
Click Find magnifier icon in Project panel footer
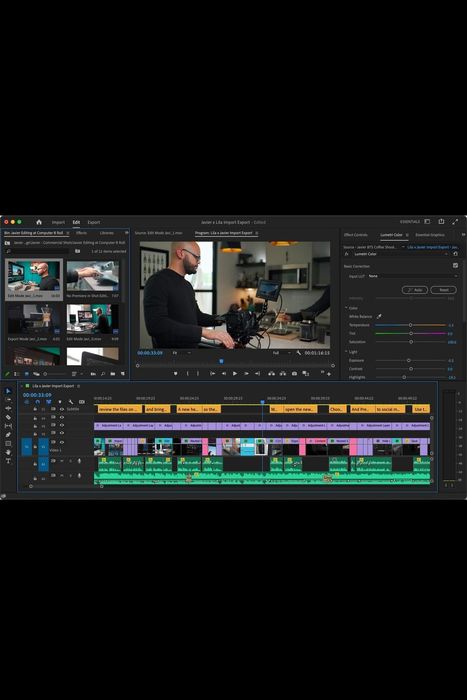point(103,374)
